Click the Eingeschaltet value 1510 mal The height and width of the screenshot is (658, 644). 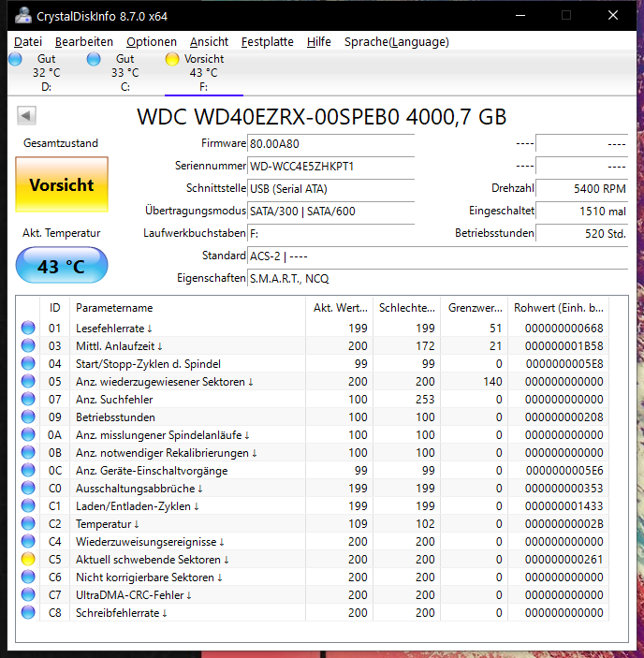(x=582, y=212)
